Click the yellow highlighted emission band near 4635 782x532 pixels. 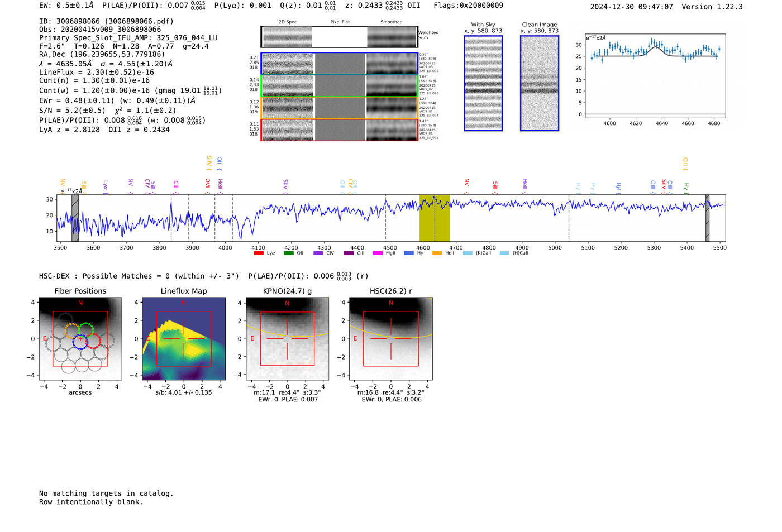435,218
